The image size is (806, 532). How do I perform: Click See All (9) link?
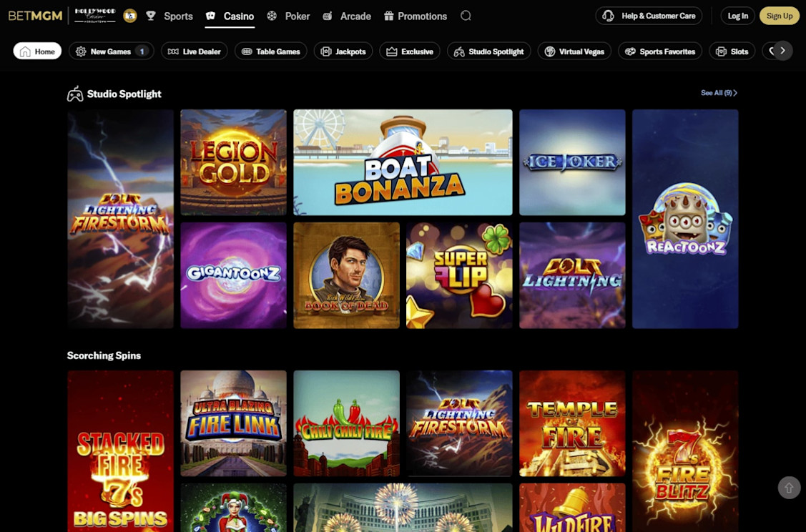719,93
